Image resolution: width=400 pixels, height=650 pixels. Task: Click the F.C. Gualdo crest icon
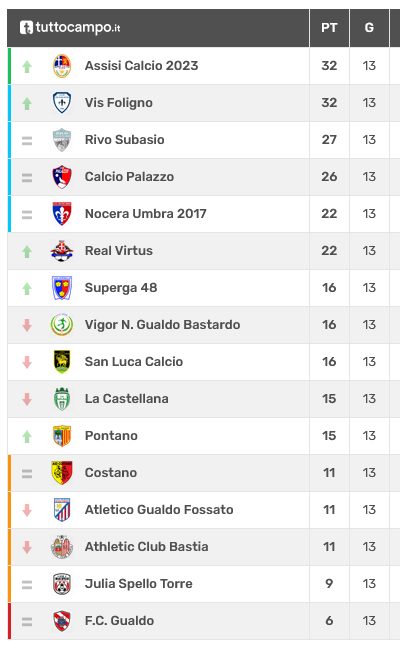62,621
